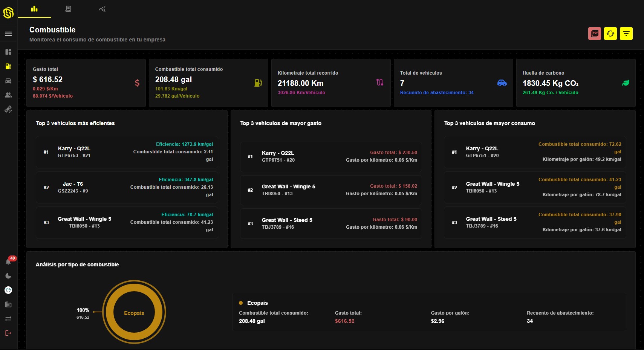Image resolution: width=644 pixels, height=350 pixels.
Task: Export the fuel report as PDF
Action: (594, 34)
